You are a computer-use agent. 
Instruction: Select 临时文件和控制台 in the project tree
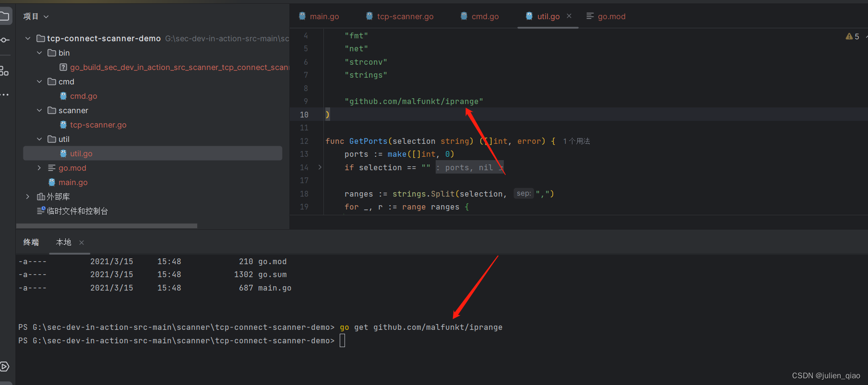[77, 211]
